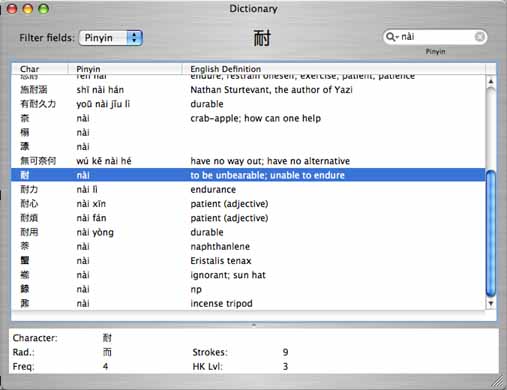Select 'to be unbearable; unable to endure' row
Viewport: 507px width, 390px height.
tap(248, 175)
